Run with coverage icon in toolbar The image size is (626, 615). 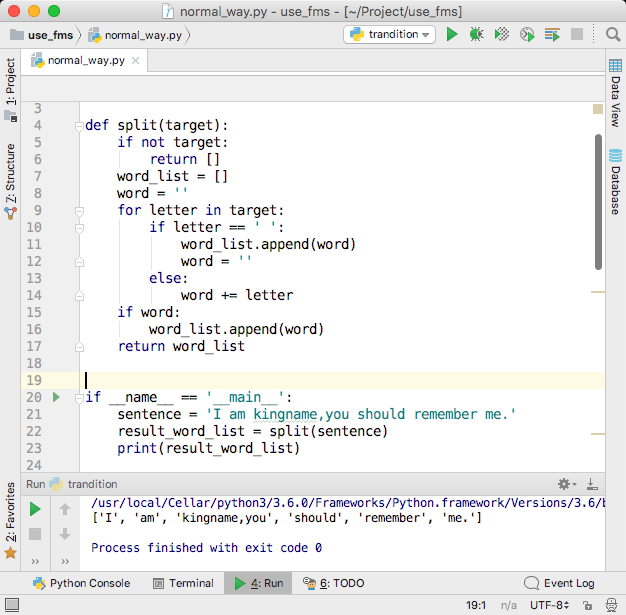coord(502,34)
